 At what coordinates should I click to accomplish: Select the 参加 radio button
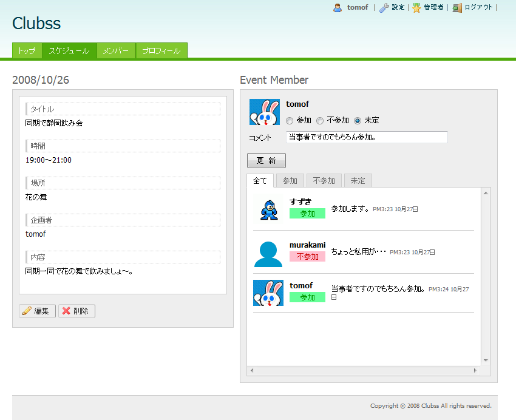(290, 121)
